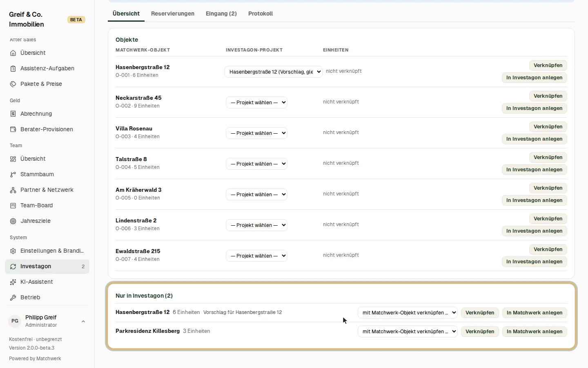
Task: Click the BETA badge
Action: pos(76,20)
